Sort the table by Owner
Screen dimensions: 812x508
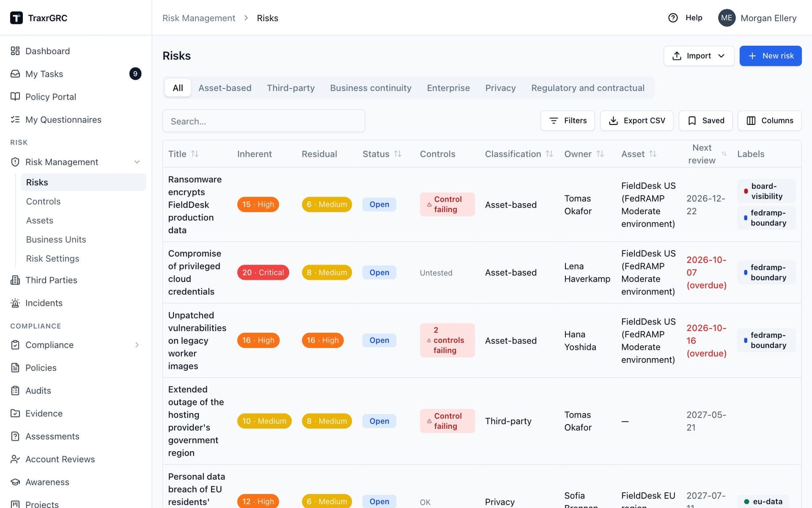click(600, 153)
